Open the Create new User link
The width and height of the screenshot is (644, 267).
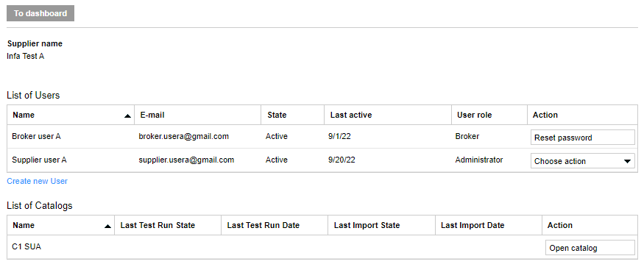[x=37, y=181]
